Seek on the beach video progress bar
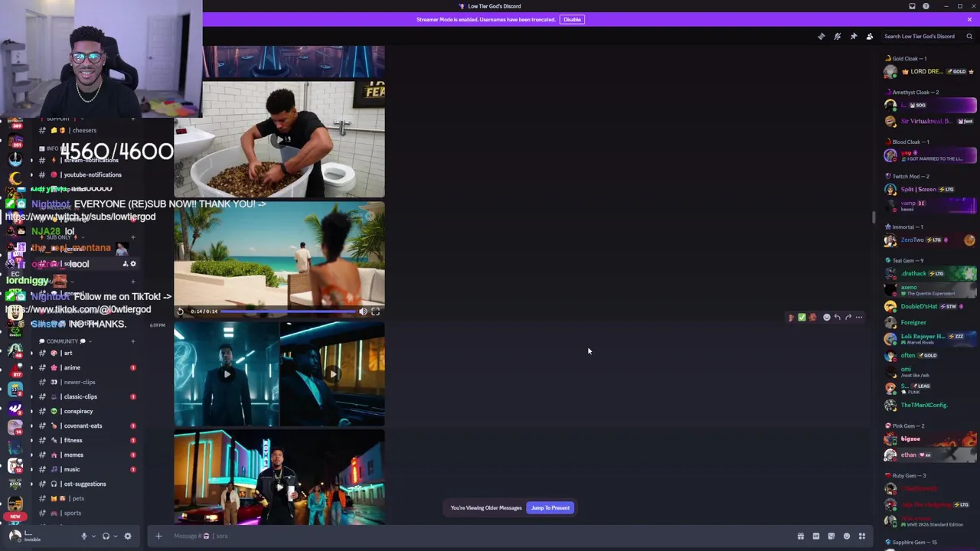Image resolution: width=980 pixels, height=551 pixels. [x=288, y=311]
